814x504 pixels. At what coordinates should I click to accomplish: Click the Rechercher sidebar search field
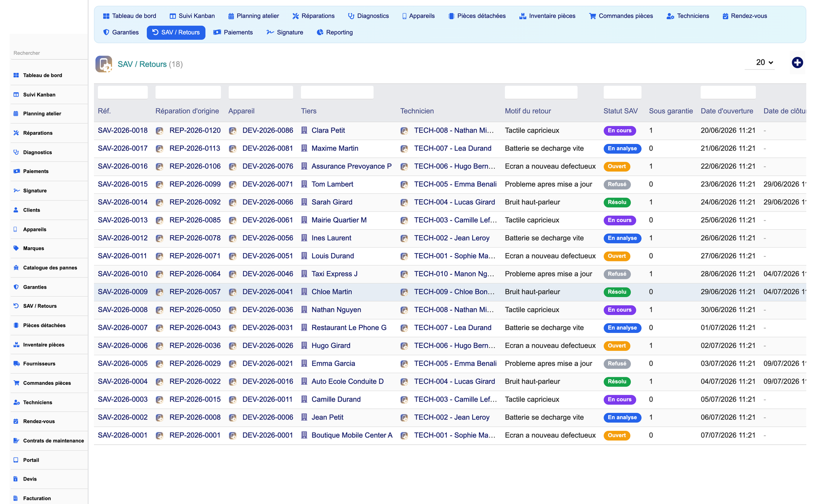pyautogui.click(x=49, y=53)
